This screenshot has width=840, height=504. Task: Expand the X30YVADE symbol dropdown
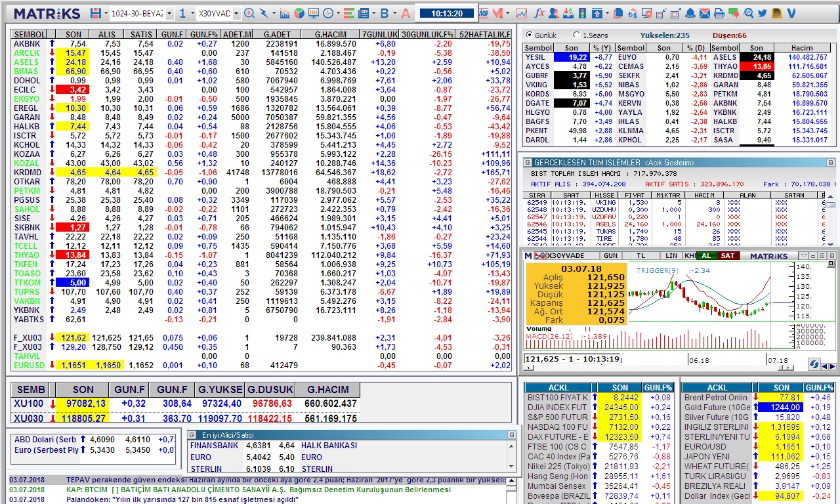(236, 13)
